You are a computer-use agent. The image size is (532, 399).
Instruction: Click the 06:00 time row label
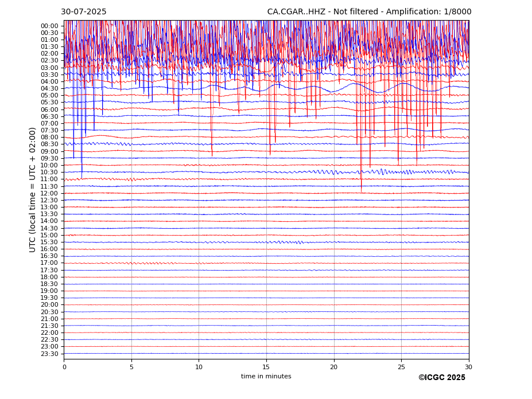(x=49, y=110)
